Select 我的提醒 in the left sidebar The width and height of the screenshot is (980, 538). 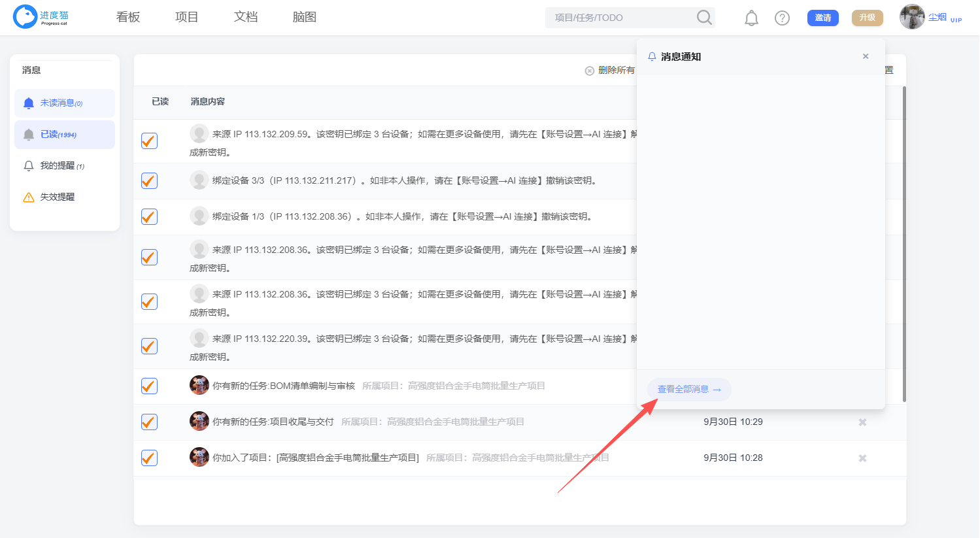coord(65,166)
